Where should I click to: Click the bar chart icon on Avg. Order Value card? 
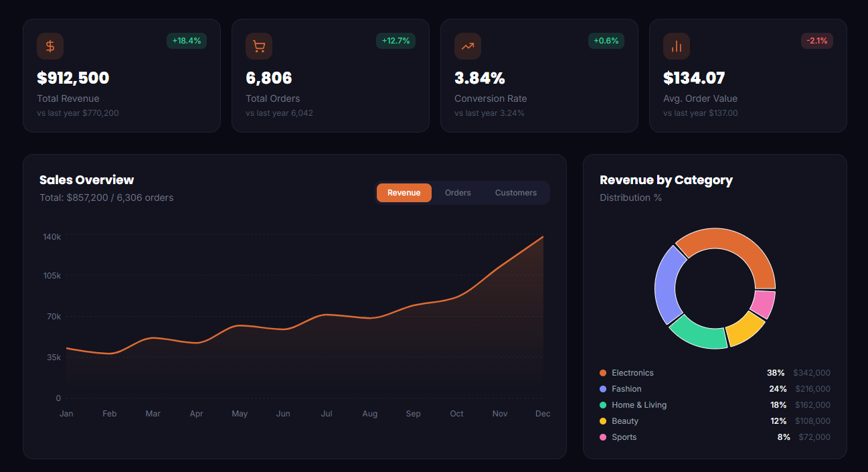[677, 46]
